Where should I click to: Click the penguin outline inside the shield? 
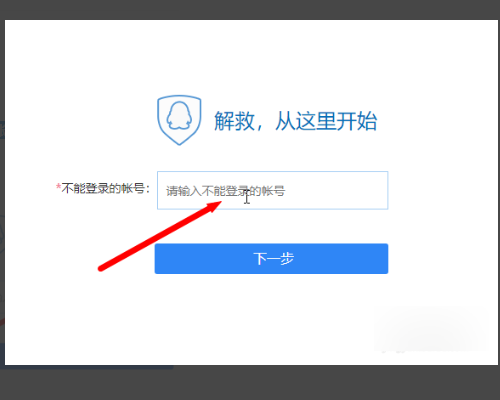[179, 115]
